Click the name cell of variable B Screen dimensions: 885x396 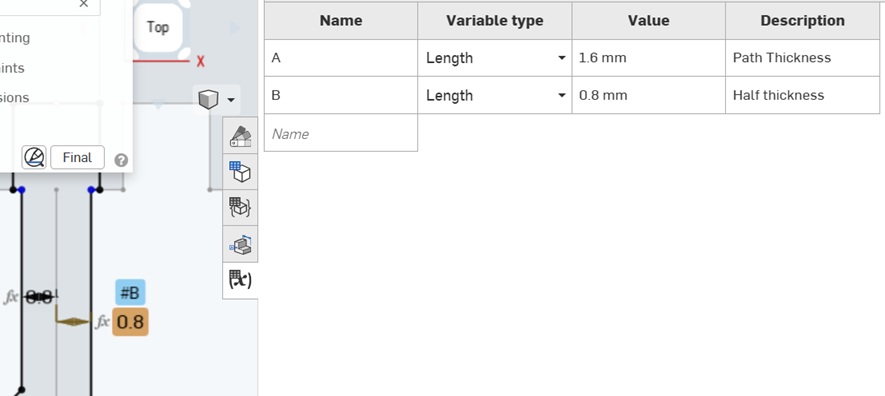coord(341,95)
